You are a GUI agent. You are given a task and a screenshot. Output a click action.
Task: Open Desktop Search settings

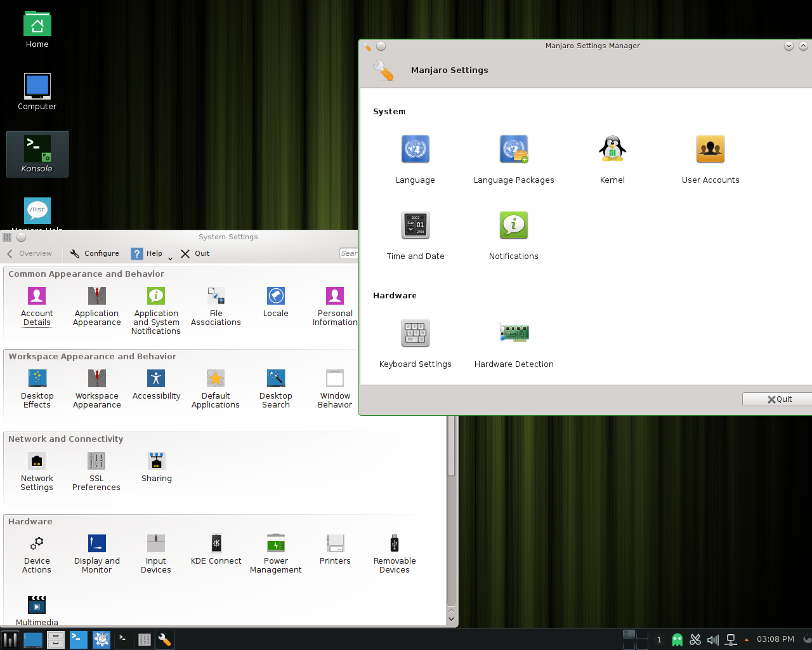(276, 389)
